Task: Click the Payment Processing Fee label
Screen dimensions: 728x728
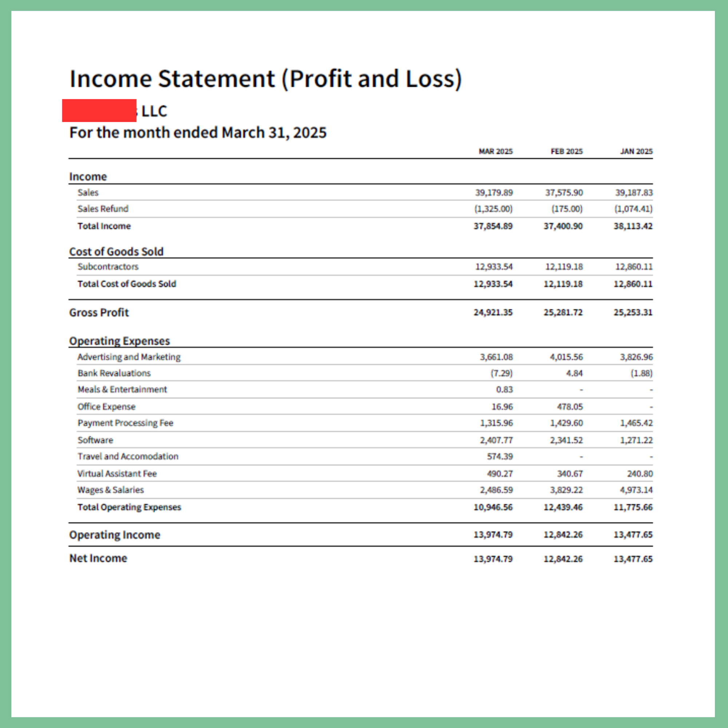Action: tap(126, 423)
